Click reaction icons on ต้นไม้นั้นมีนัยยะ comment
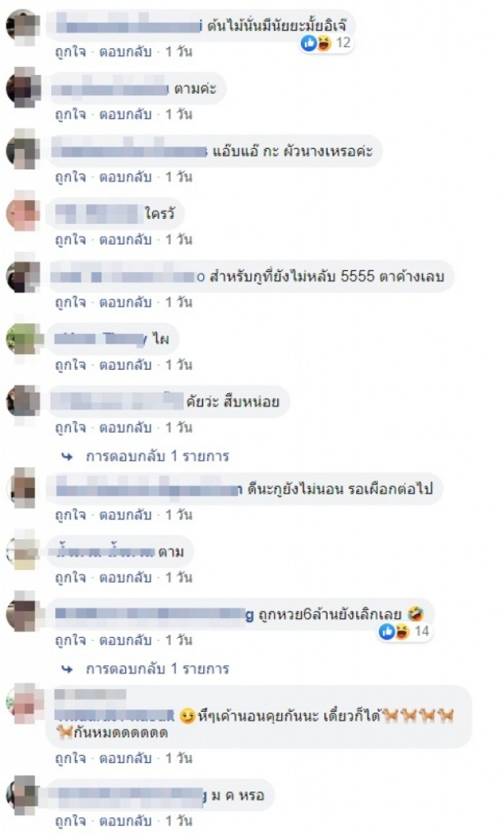This screenshot has height=834, width=504. [317, 43]
